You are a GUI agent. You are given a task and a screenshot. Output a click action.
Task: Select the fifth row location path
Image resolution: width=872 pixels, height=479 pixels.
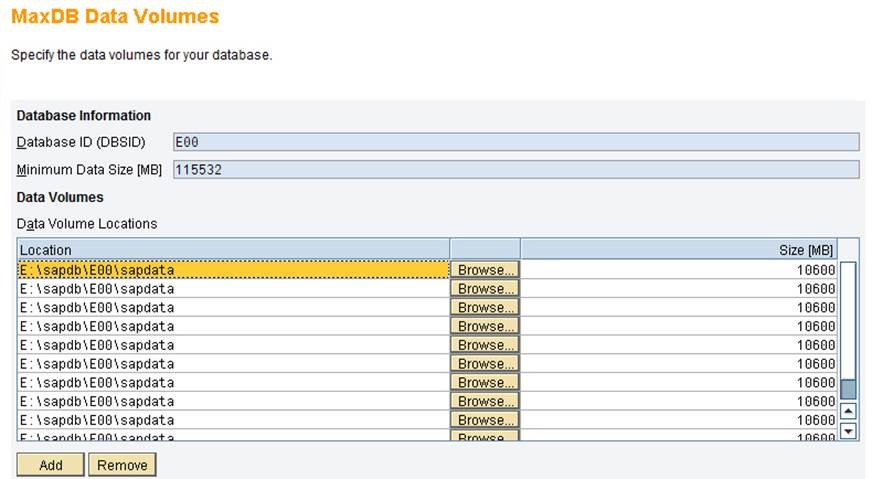pos(97,345)
